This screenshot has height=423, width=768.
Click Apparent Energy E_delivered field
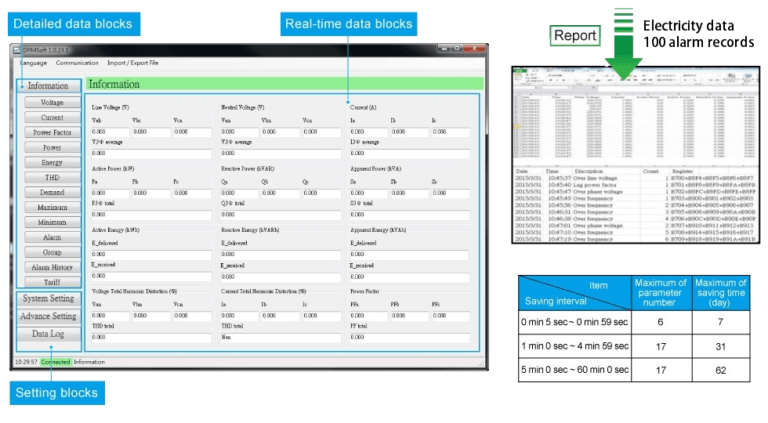(410, 255)
